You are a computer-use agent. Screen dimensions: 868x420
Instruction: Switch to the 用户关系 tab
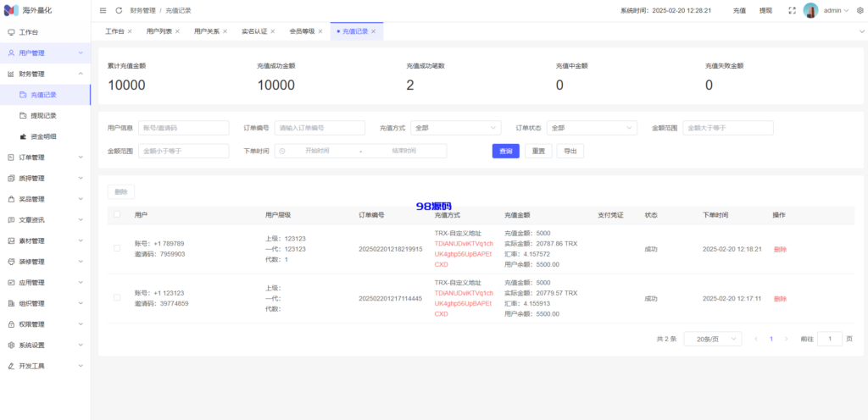coord(207,31)
